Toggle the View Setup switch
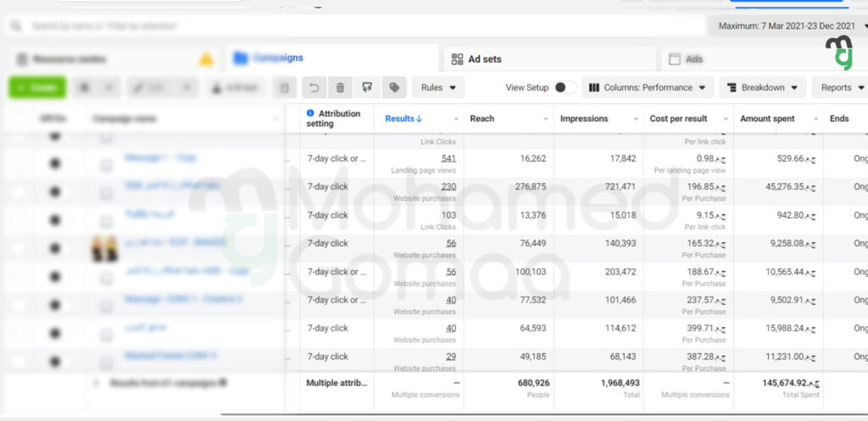Viewport: 868px width, 421px height. (x=565, y=87)
